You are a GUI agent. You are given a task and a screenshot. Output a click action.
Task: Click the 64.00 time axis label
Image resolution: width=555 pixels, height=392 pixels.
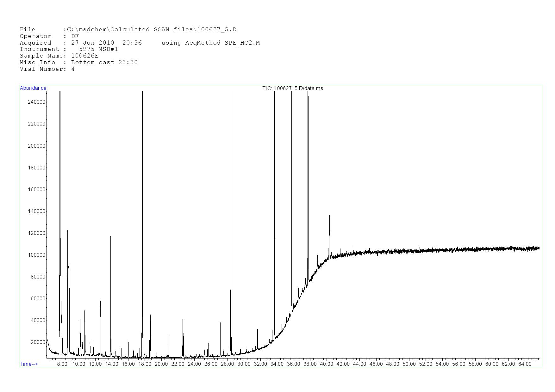pos(525,364)
